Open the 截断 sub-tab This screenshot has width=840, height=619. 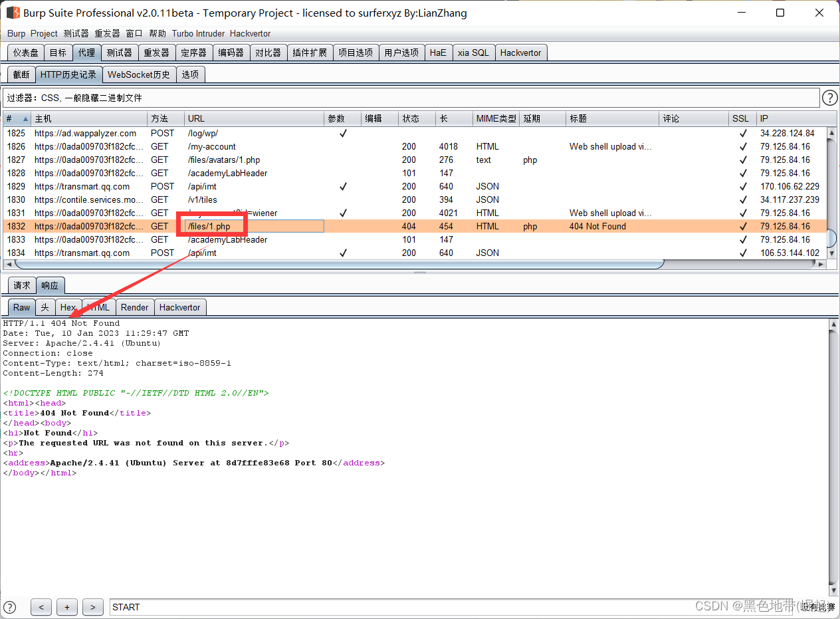click(21, 74)
